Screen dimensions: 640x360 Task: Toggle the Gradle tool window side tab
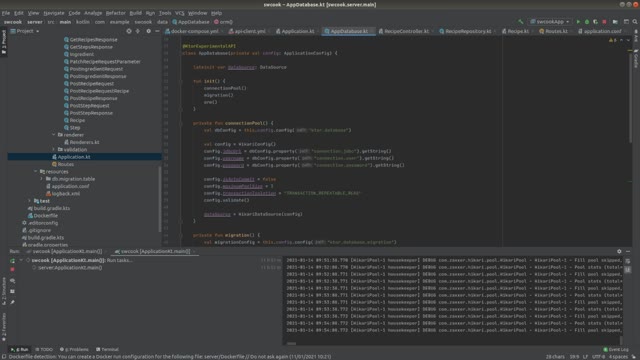click(636, 59)
